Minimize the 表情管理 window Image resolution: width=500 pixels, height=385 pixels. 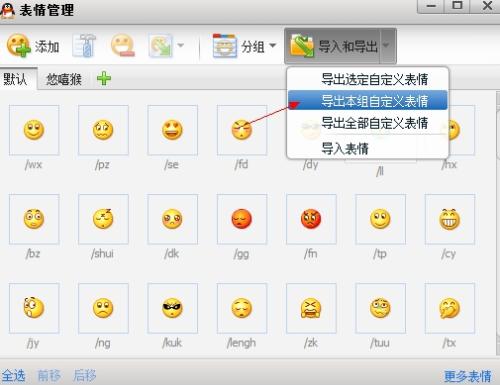(x=431, y=6)
